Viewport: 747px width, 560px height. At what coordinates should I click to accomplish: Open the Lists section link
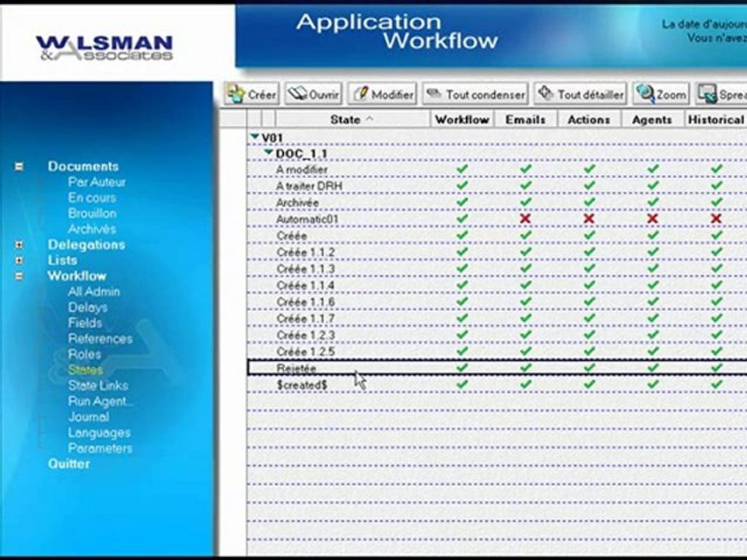[62, 261]
